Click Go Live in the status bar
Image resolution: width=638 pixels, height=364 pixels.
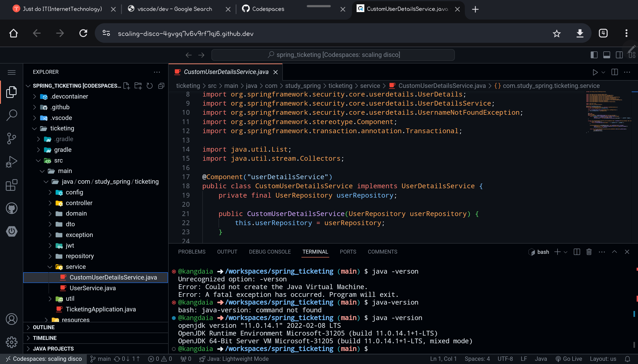(x=569, y=359)
